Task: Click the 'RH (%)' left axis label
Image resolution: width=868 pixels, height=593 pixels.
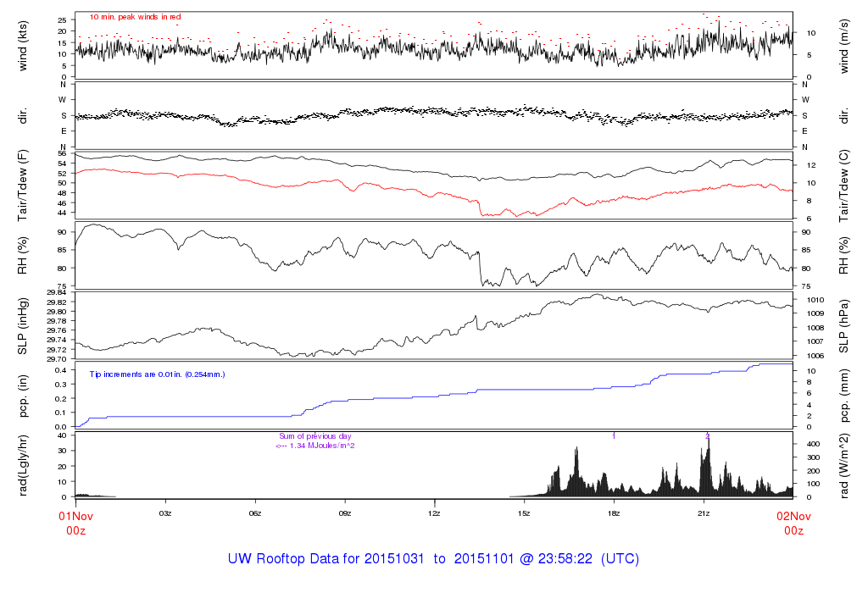Action: tap(23, 256)
